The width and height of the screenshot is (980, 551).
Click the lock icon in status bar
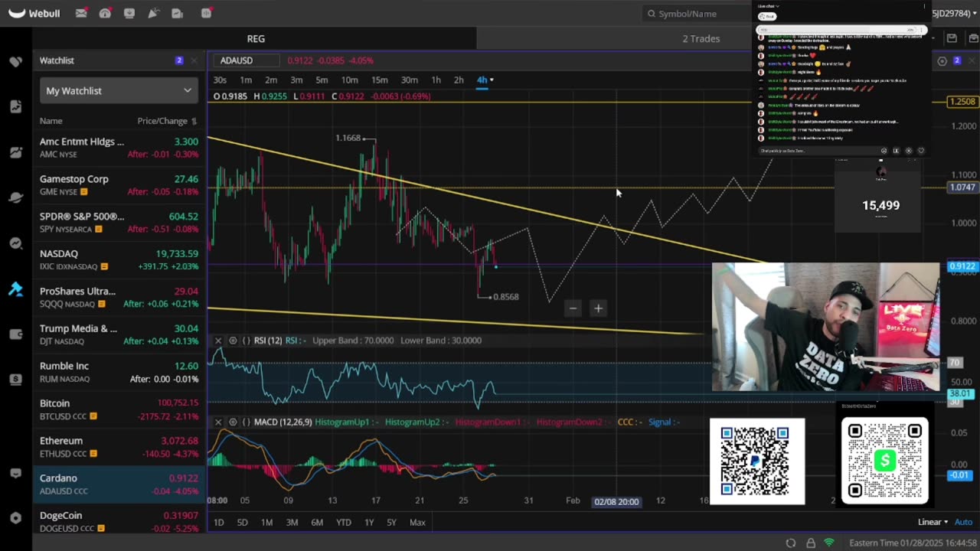(811, 543)
